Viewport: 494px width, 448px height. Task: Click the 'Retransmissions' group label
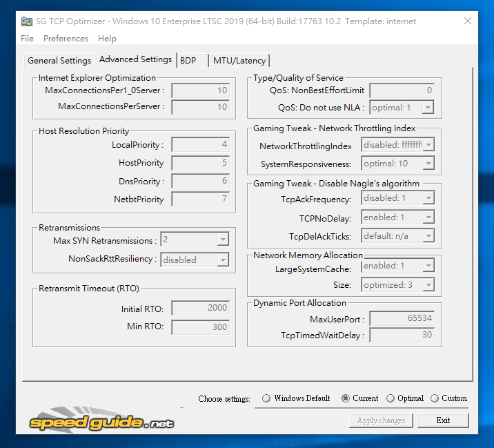point(69,228)
